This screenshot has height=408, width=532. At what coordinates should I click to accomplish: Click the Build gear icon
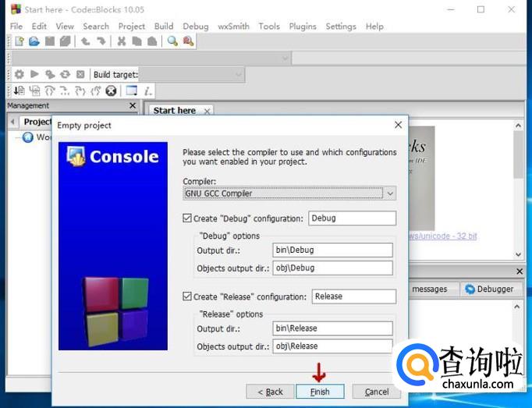coord(19,74)
